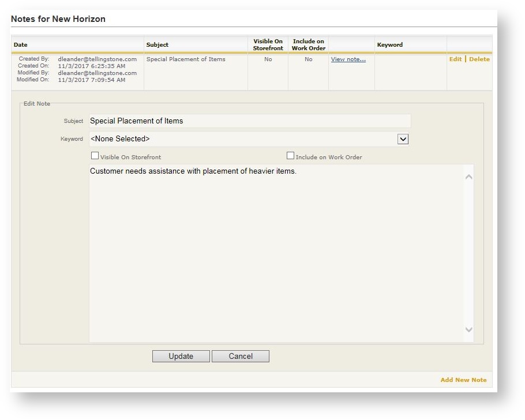Click the Visible On Storefront column header
Image resolution: width=525 pixels, height=420 pixels.
point(268,44)
